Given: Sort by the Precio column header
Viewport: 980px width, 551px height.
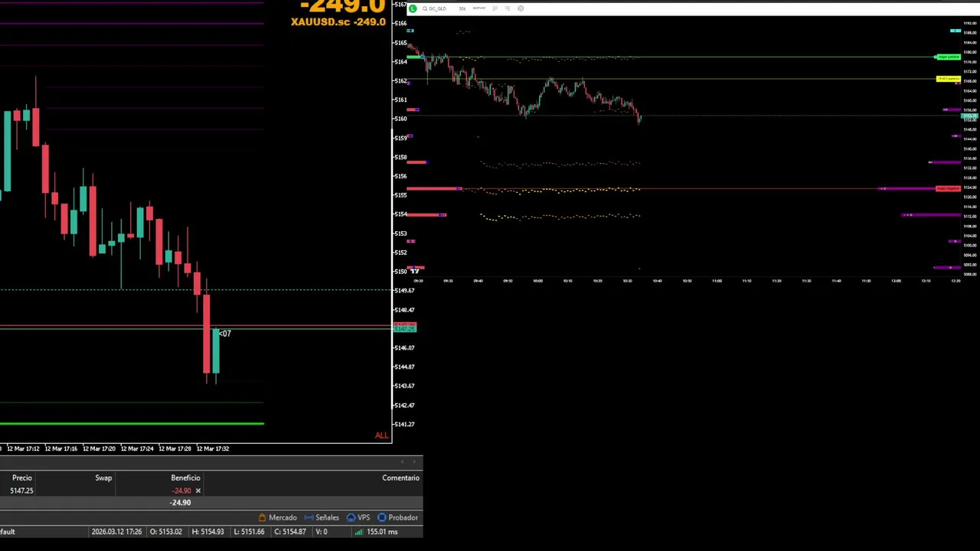Looking at the screenshot, I should 22,478.
